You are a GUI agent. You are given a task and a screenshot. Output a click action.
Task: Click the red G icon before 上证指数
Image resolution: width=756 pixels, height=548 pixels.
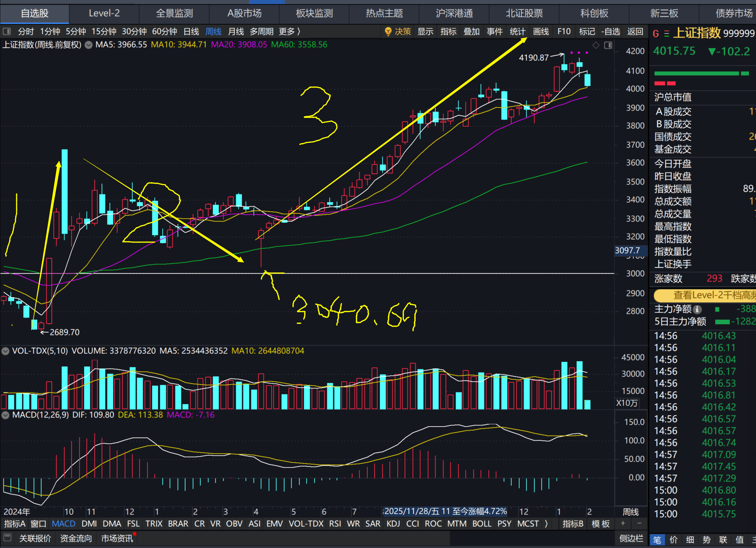[x=656, y=34]
